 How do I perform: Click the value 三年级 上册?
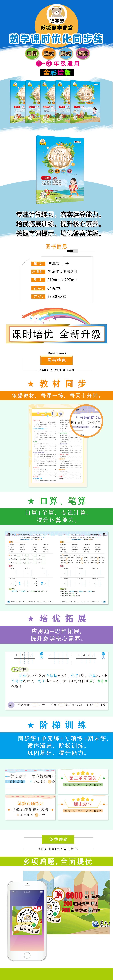tap(59, 264)
